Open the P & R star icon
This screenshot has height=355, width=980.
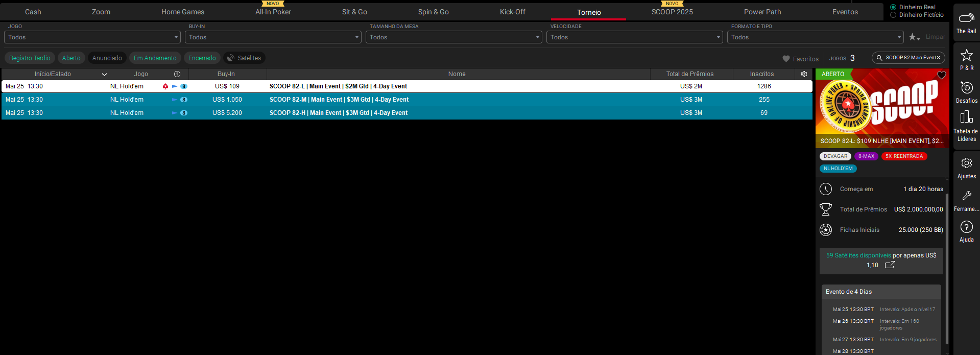pyautogui.click(x=966, y=55)
